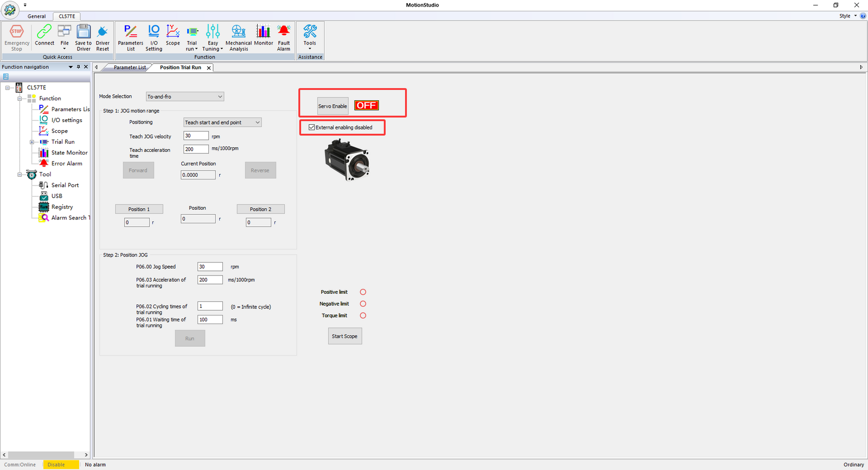Image resolution: width=868 pixels, height=470 pixels.
Task: Switch to the General ribbon tab
Action: pos(37,16)
